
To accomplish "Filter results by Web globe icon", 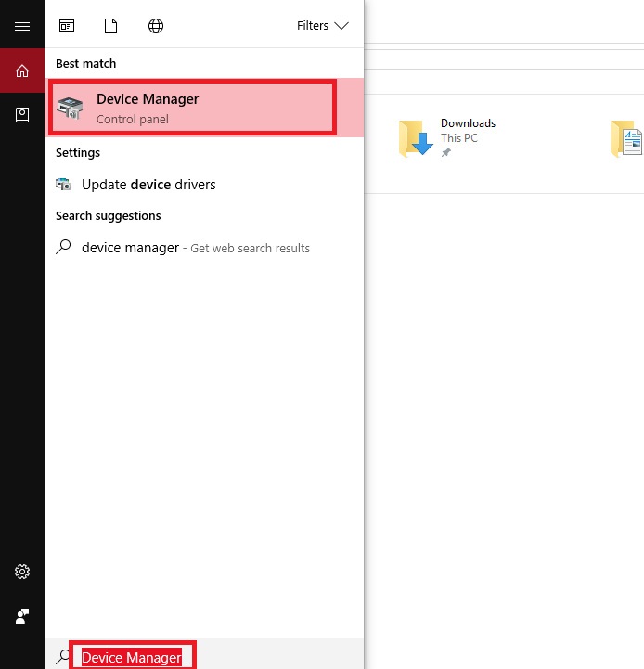I will (156, 26).
